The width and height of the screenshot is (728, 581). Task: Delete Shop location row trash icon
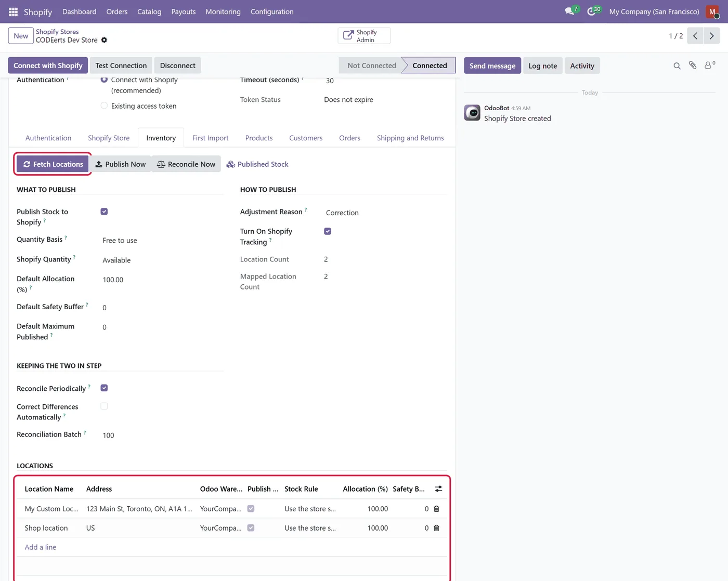coord(436,528)
